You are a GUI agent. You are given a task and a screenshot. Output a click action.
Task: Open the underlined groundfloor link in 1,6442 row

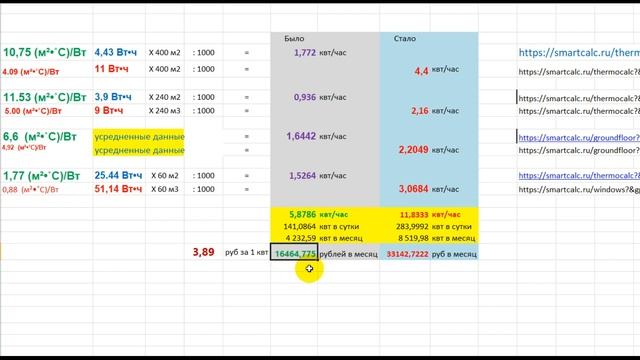[x=579, y=138]
